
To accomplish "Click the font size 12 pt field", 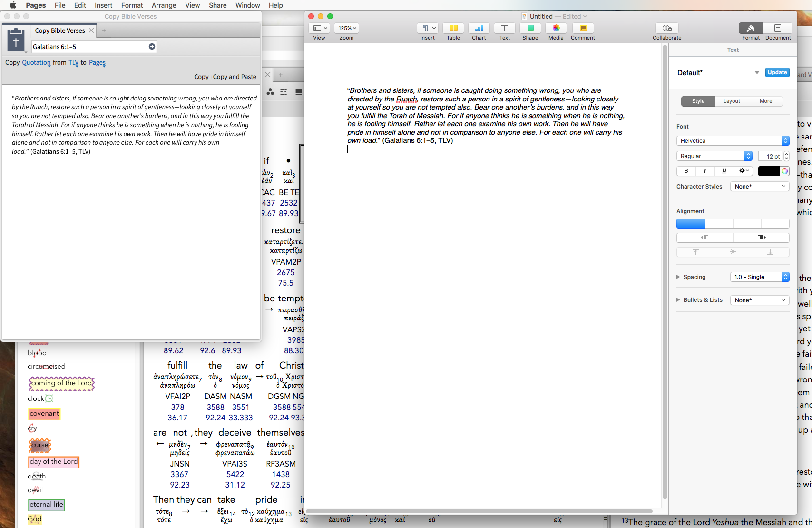I will [x=770, y=156].
